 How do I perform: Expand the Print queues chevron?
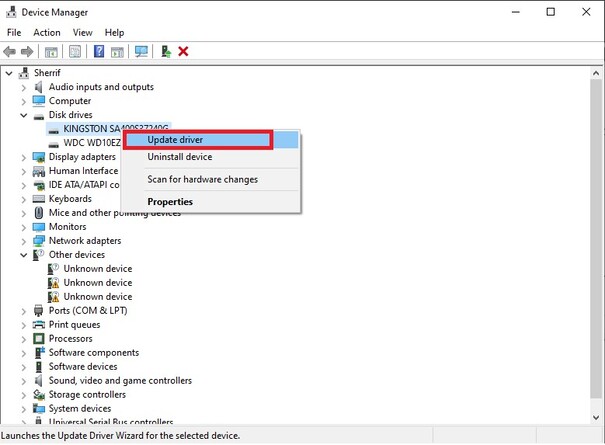click(x=24, y=325)
